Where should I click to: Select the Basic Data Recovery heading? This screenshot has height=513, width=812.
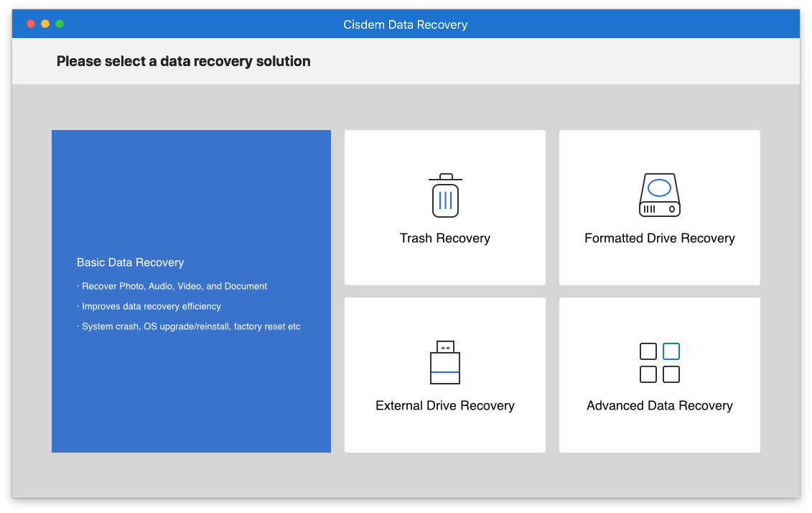(x=131, y=262)
